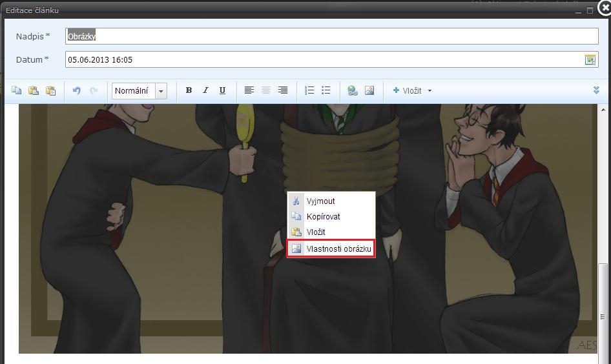611x364 pixels.
Task: Open the Vložit insert dropdown
Action: point(412,91)
